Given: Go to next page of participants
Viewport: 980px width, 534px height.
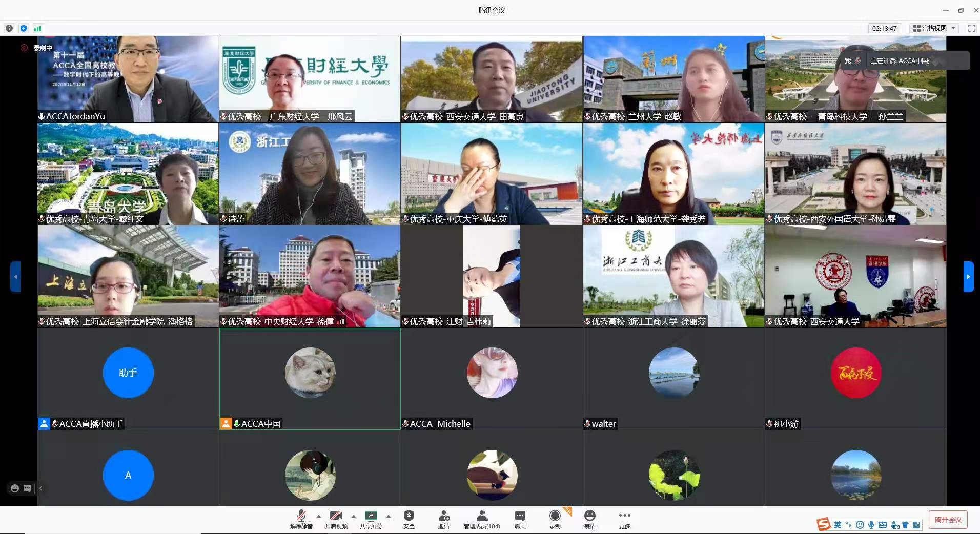Looking at the screenshot, I should click(968, 277).
